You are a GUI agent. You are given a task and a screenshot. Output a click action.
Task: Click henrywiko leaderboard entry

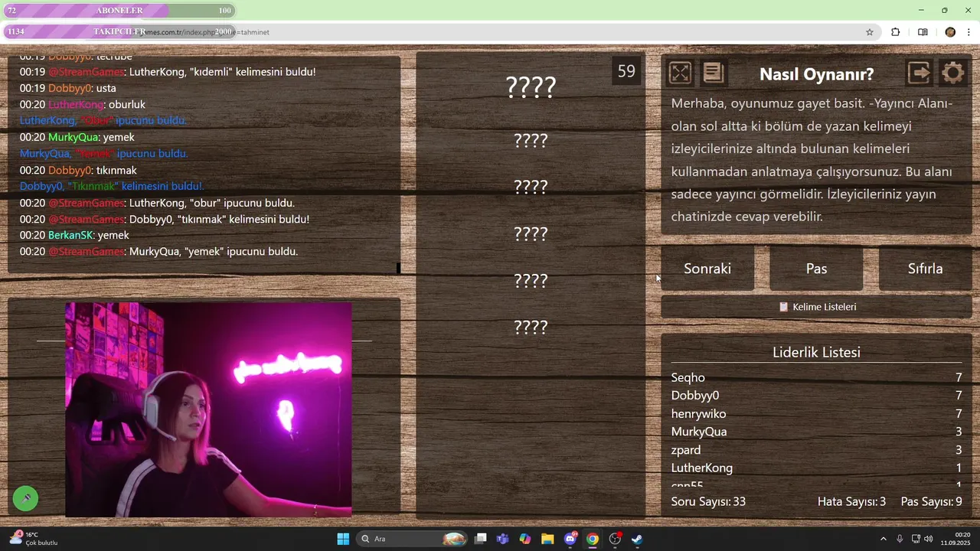[699, 414]
